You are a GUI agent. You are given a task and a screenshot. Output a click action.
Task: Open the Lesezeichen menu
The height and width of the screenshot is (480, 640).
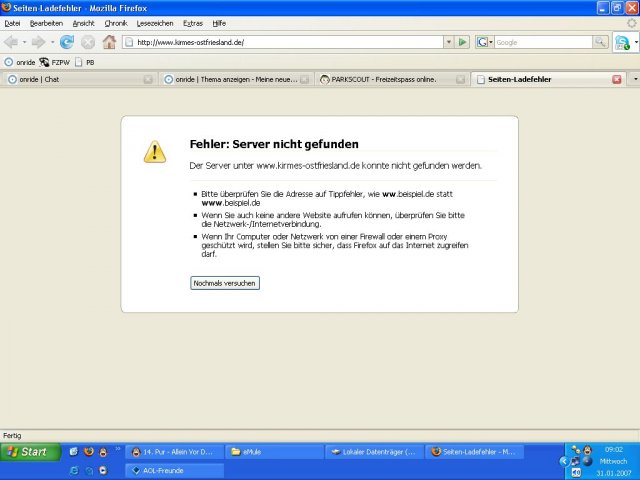(x=154, y=22)
